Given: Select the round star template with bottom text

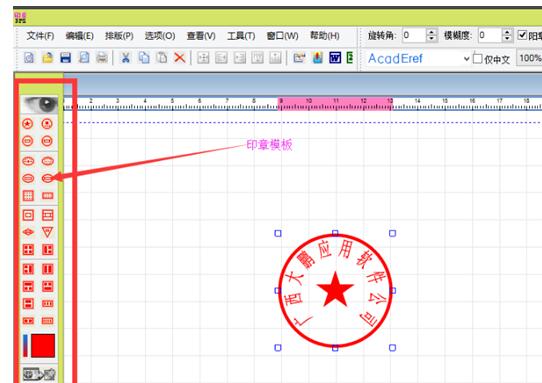Looking at the screenshot, I should (x=47, y=123).
